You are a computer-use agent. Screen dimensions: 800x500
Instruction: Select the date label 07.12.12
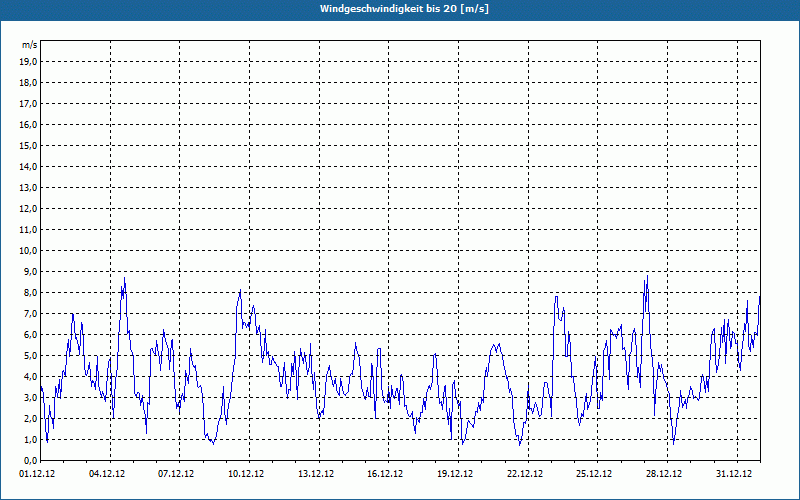coord(176,473)
